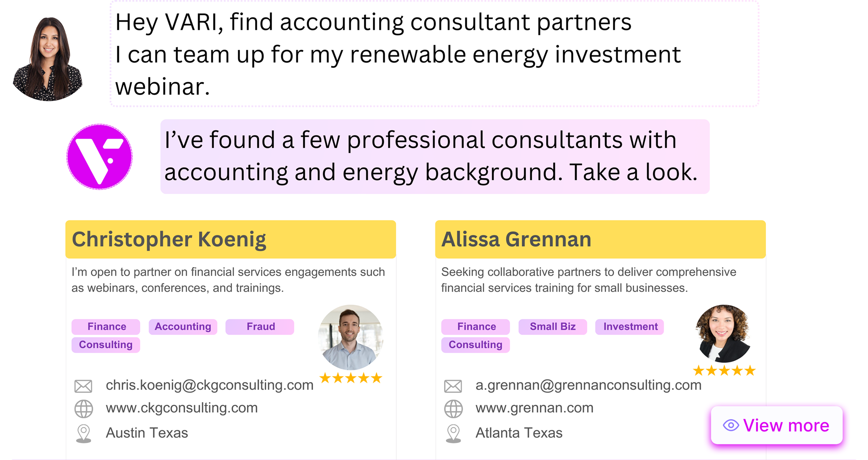
Task: Select the Fraud tag
Action: click(260, 327)
